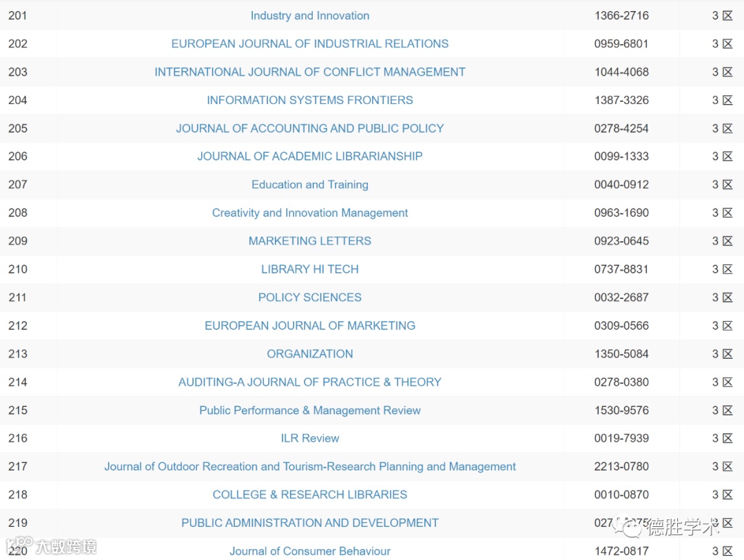The image size is (744, 560).
Task: Open Journal of Accounting and Public Policy
Action: coord(310,128)
